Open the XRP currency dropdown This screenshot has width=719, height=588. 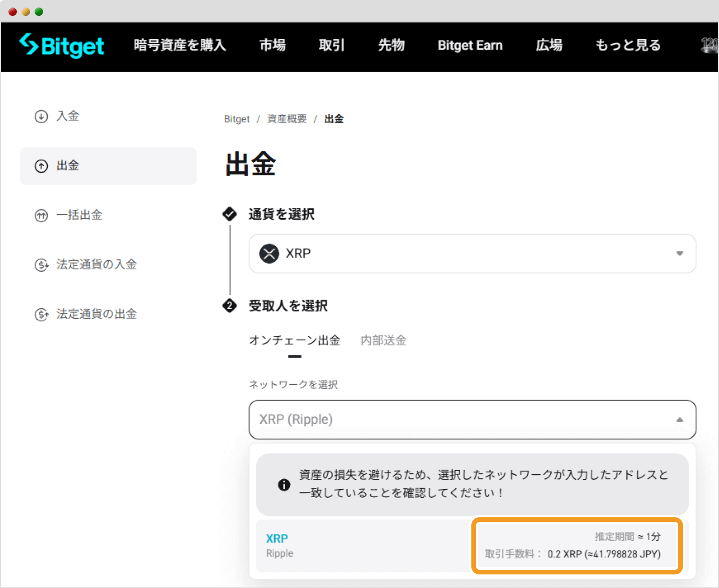click(x=680, y=253)
